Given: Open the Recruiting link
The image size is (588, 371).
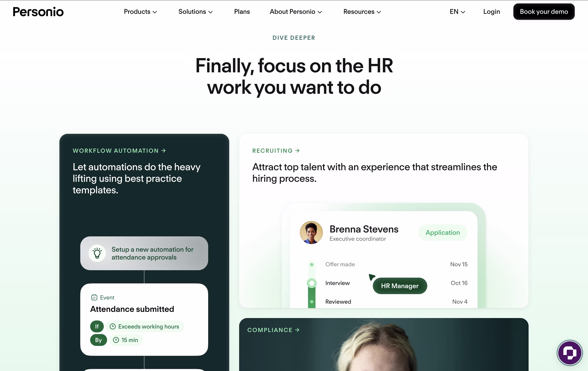Looking at the screenshot, I should [276, 151].
